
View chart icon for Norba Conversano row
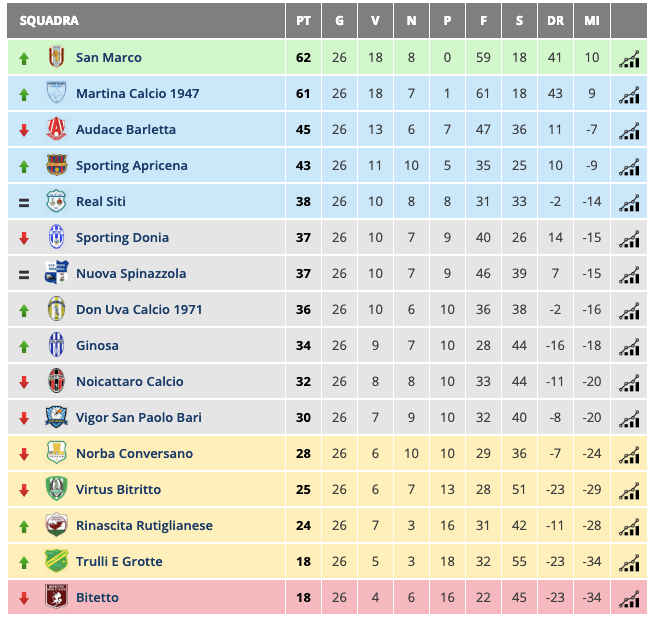(x=629, y=454)
